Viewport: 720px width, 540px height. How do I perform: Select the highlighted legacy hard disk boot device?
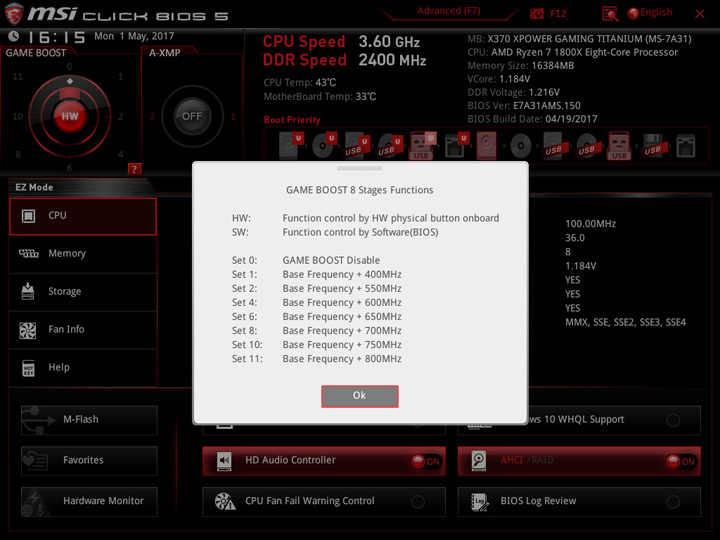point(487,146)
